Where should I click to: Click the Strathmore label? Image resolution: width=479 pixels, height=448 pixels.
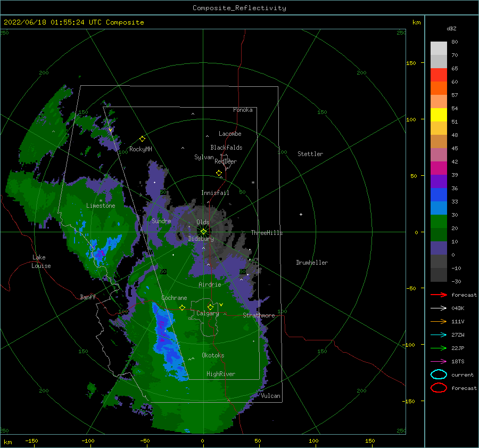[x=259, y=315]
